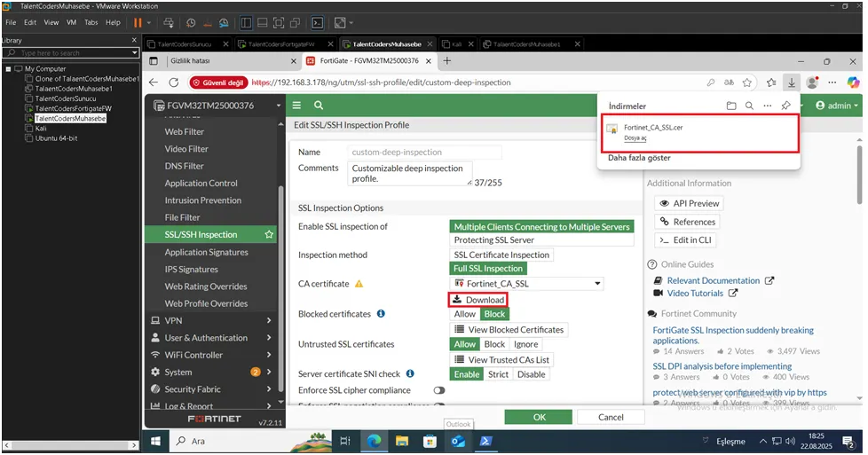Screen dimensions: 868x455
Task: Expand Security Fabric section
Action: coord(212,389)
